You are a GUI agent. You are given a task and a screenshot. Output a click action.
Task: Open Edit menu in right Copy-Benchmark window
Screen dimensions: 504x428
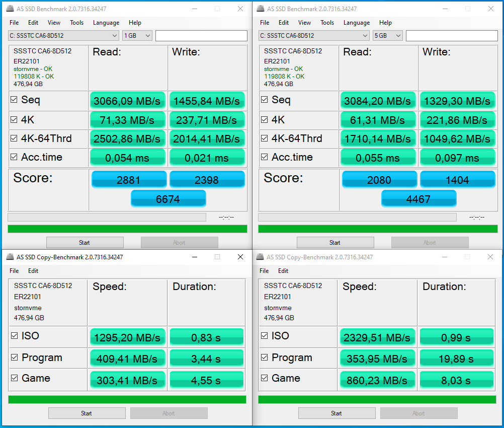(283, 270)
